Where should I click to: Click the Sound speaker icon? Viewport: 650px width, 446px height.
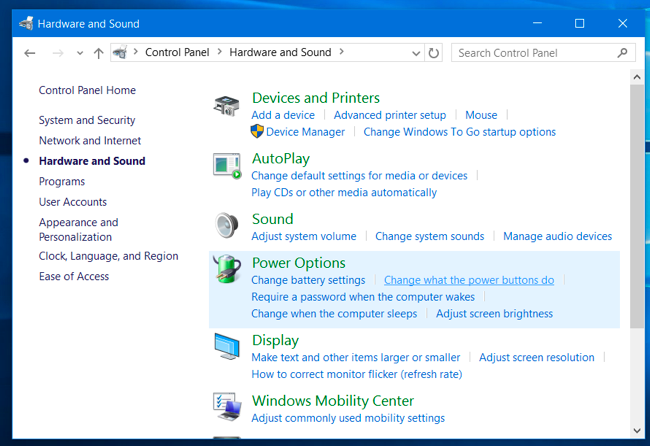(227, 226)
